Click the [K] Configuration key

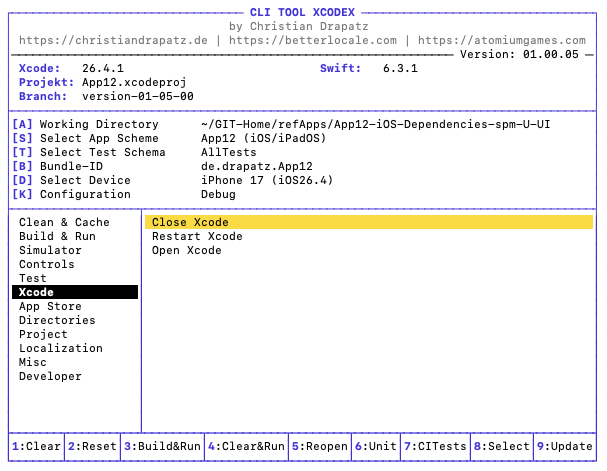(22, 194)
